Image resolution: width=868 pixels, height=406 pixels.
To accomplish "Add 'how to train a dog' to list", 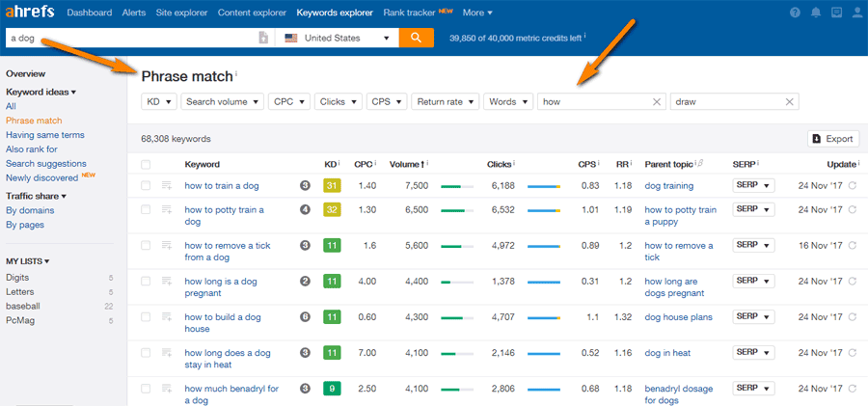I will (x=167, y=185).
